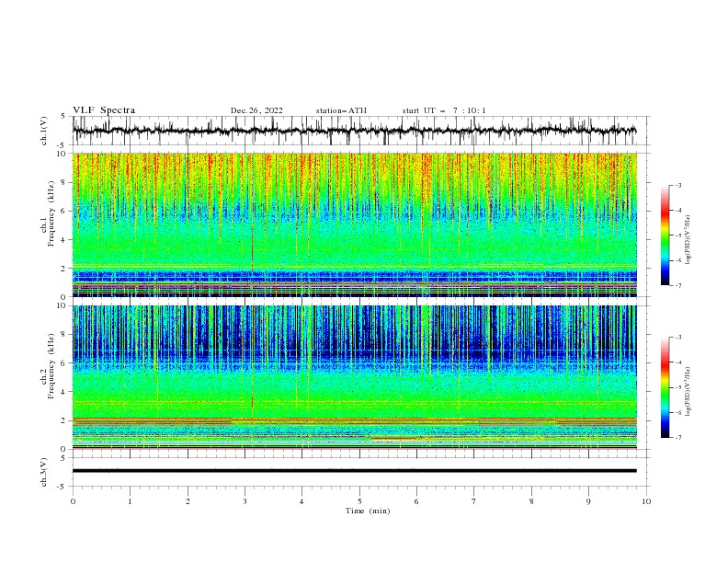
Task: Click the date text "Dec. 26, 2022"
Action: [x=256, y=110]
